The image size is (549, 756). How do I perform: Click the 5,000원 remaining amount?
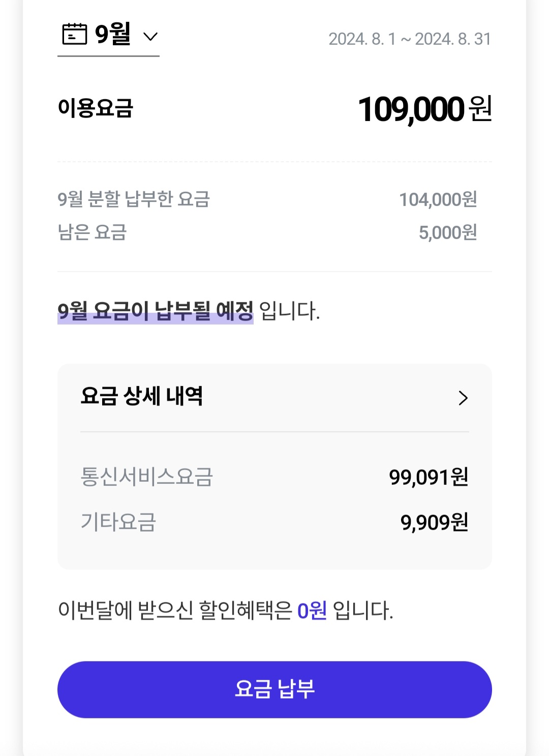[447, 233]
